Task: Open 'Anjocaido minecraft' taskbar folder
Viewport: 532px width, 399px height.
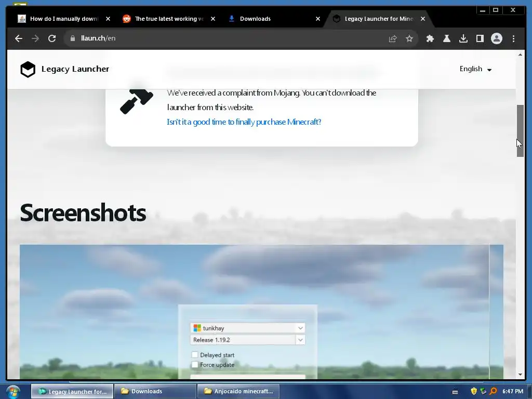Action: pos(238,391)
